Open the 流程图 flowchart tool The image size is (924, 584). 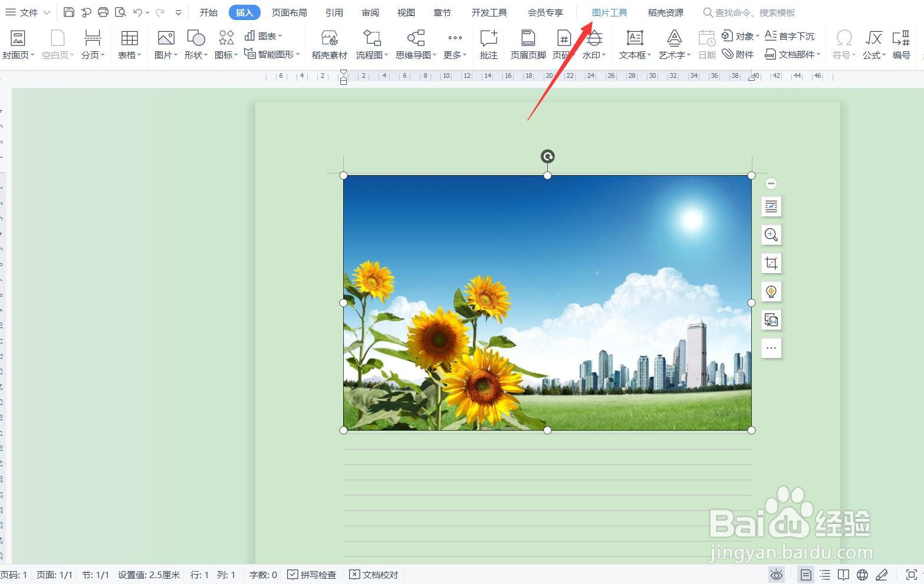pyautogui.click(x=371, y=45)
